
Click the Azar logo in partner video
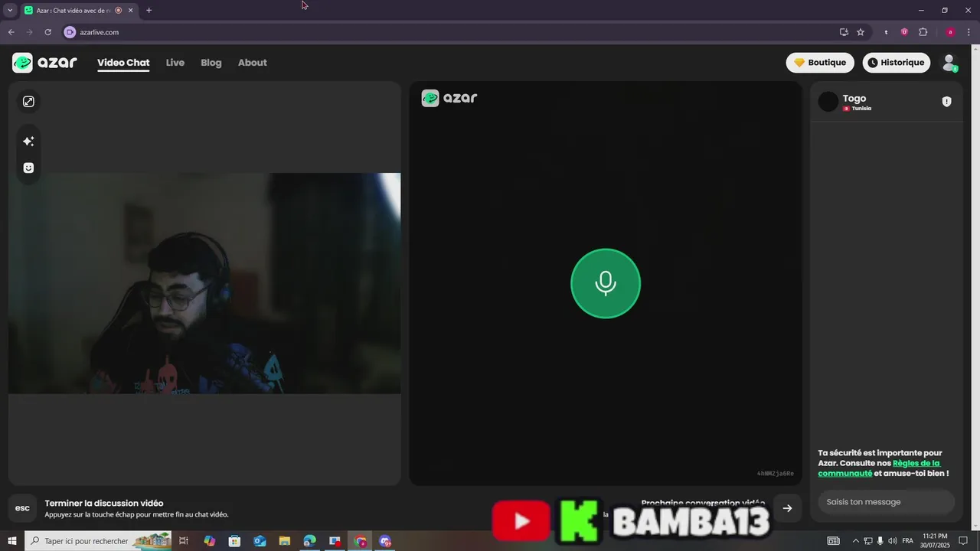(449, 98)
